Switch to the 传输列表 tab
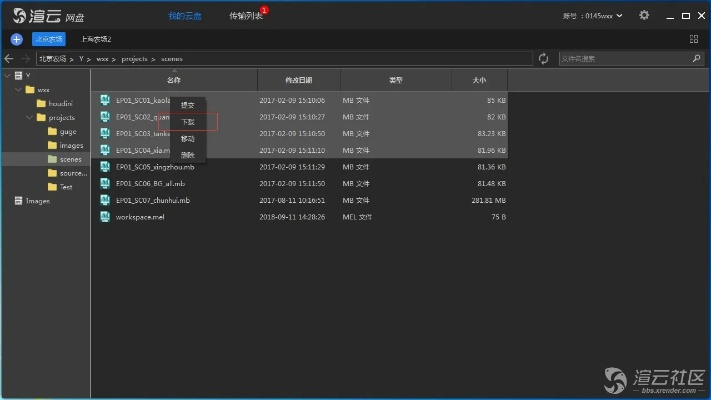The image size is (711, 400). 246,16
